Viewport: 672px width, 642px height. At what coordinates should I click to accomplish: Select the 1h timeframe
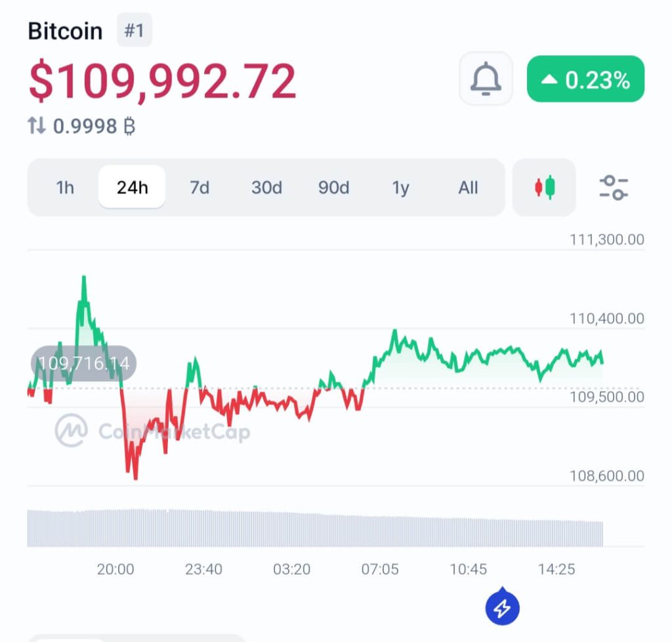[x=65, y=187]
